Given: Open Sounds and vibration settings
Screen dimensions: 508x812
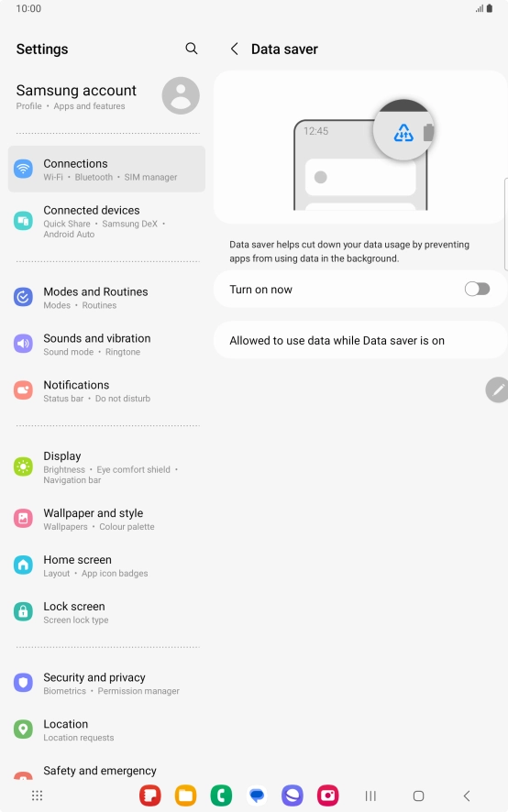Looking at the screenshot, I should (x=106, y=344).
